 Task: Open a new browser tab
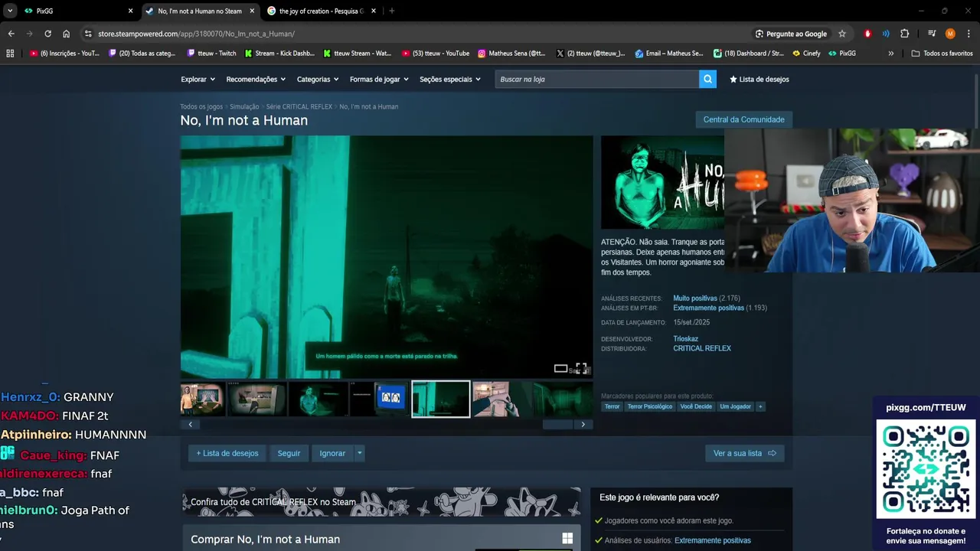391,11
